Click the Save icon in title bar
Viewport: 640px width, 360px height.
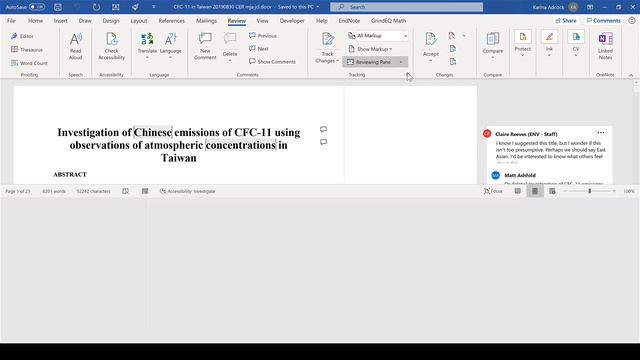58,7
